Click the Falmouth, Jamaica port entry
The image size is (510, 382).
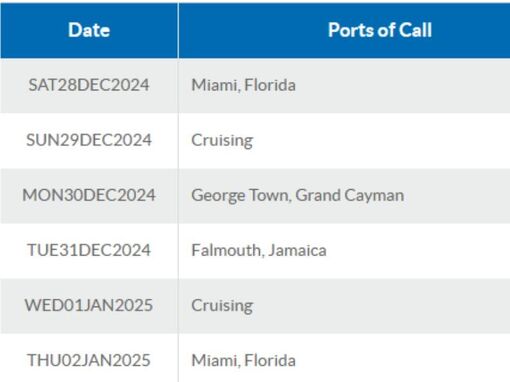pyautogui.click(x=259, y=251)
